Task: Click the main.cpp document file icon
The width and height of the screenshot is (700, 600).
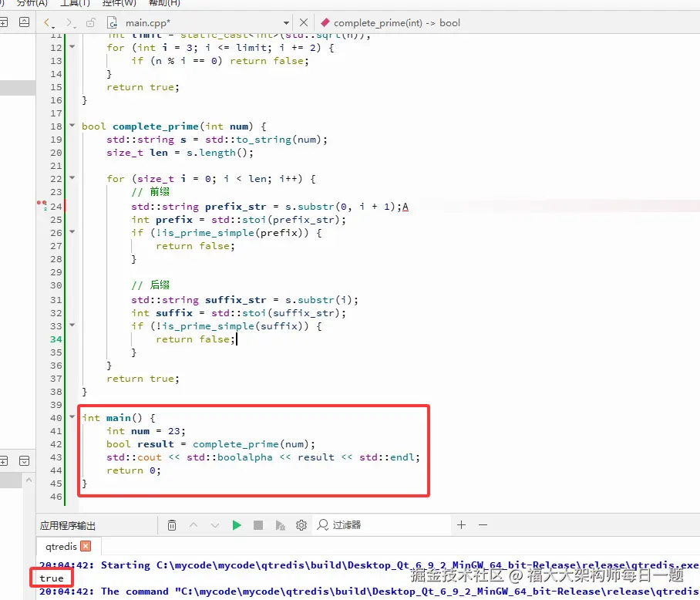Action: (112, 22)
